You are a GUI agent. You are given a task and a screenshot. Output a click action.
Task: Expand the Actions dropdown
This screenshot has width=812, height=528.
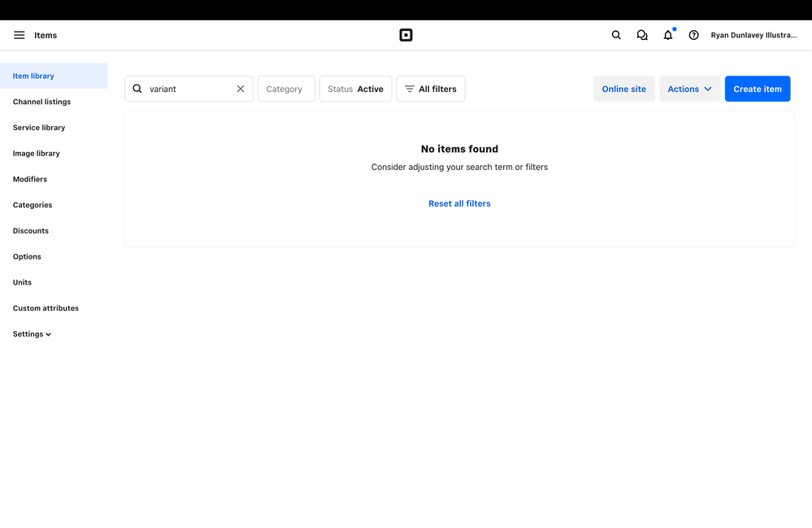click(x=689, y=89)
